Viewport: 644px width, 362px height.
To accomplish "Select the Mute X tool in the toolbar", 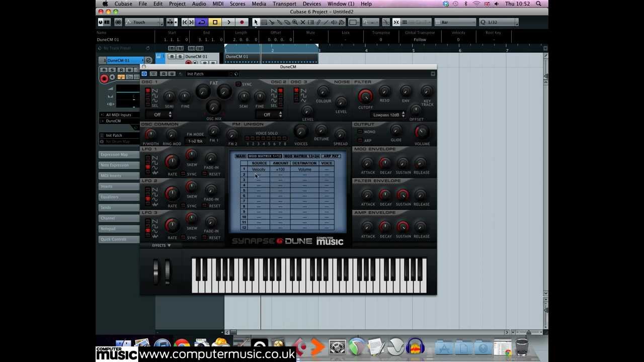I will tap(303, 22).
